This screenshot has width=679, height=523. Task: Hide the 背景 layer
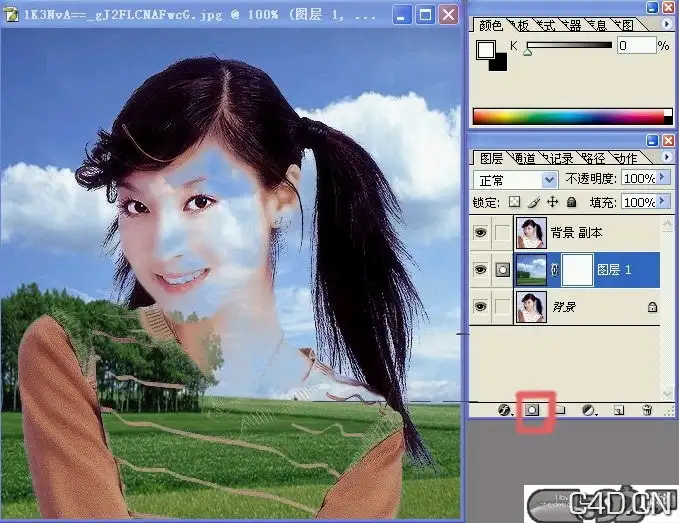coord(480,307)
